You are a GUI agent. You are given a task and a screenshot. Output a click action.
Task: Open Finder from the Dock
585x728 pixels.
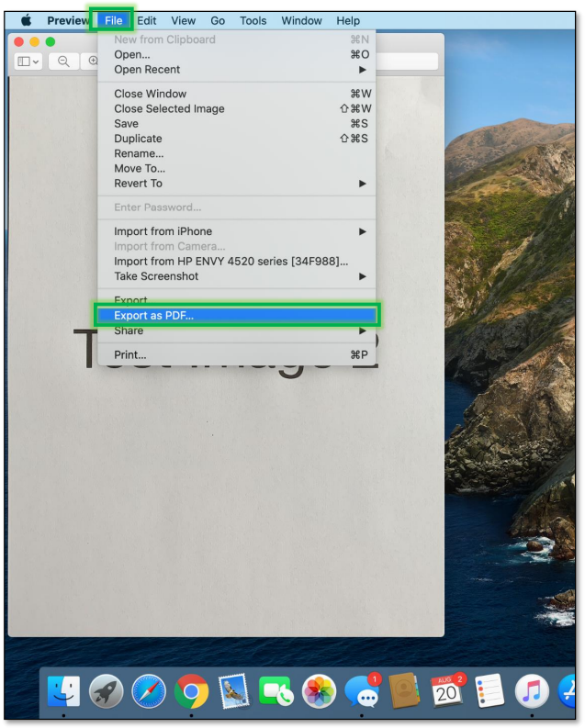click(x=63, y=691)
